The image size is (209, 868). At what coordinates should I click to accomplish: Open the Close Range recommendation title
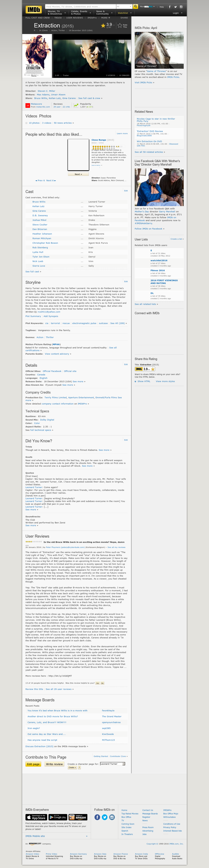[x=99, y=140]
